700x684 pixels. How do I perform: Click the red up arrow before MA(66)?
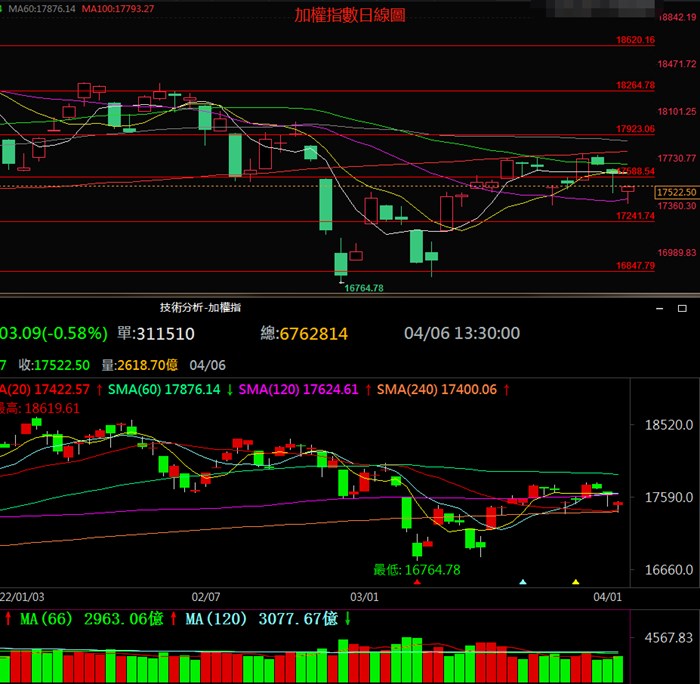9,619
